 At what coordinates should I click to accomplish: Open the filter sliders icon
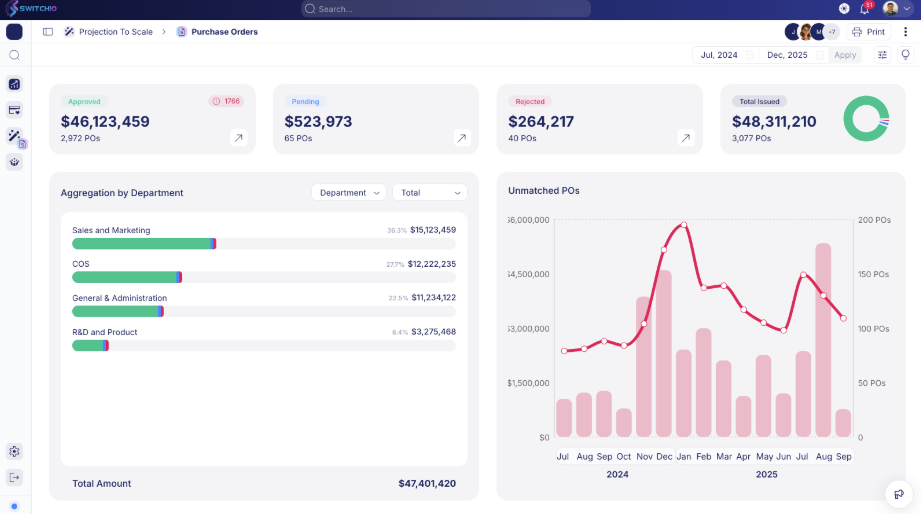[882, 55]
